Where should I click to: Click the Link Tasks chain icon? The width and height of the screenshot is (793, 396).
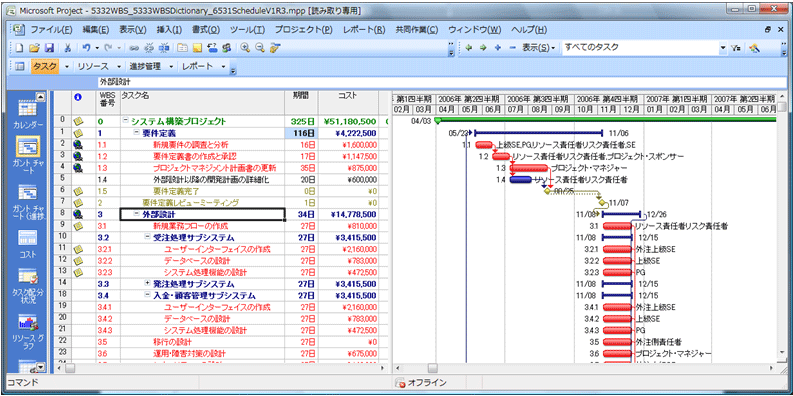pyautogui.click(x=135, y=48)
